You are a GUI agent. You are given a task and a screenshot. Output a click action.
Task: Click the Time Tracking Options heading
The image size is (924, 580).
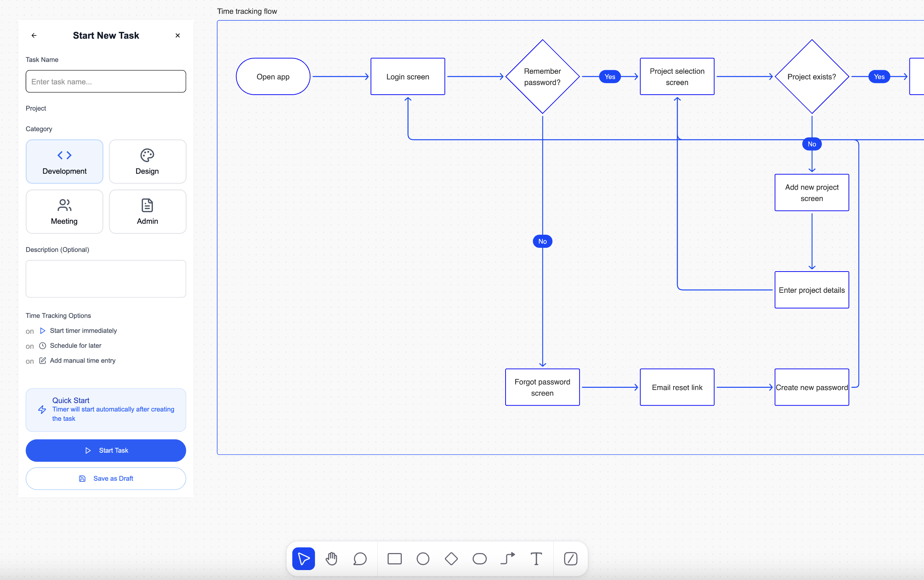(58, 315)
